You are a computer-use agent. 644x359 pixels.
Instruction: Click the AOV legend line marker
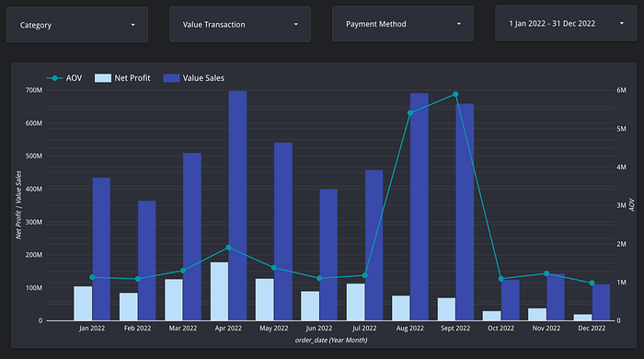54,78
